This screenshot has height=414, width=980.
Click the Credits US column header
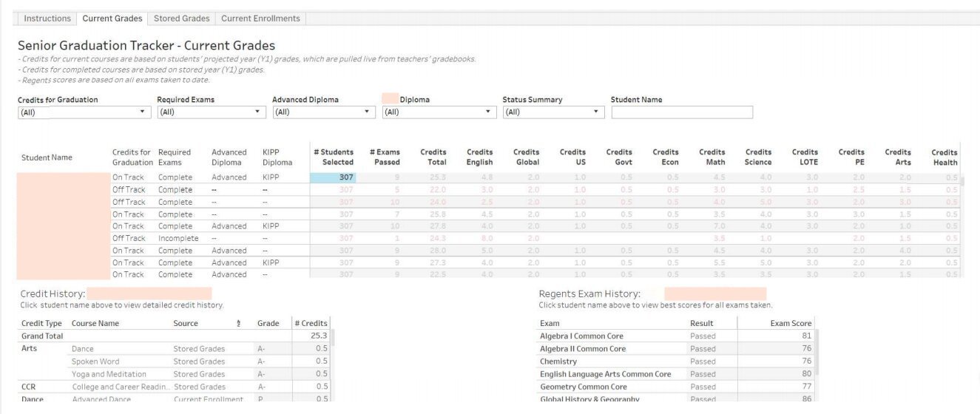click(x=572, y=157)
